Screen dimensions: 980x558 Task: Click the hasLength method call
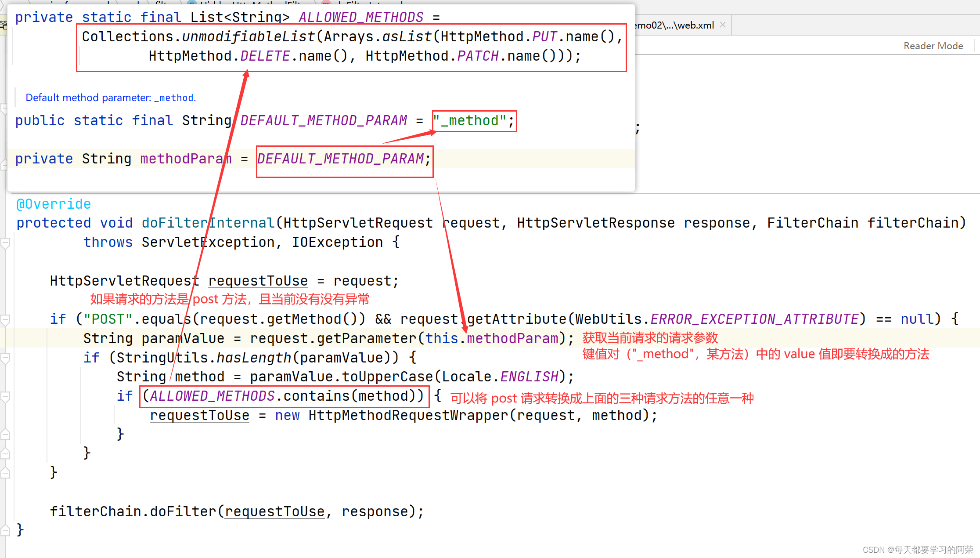[254, 358]
